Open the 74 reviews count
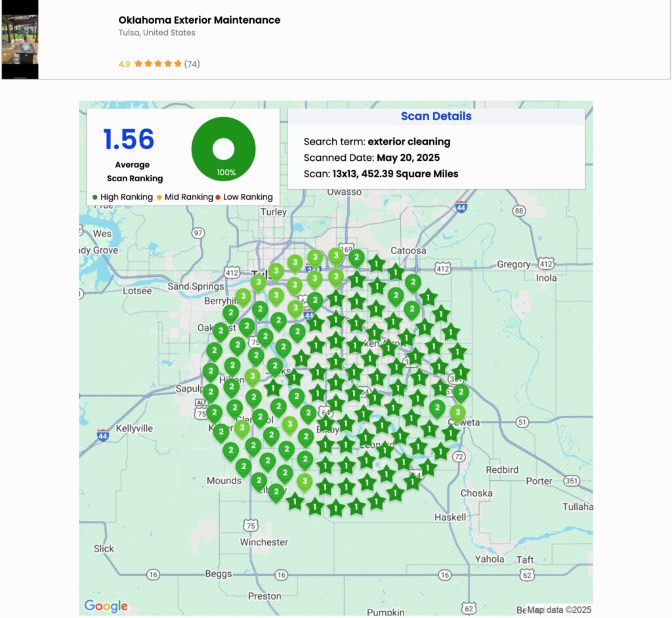Viewport: 672px width, 618px height. point(192,64)
